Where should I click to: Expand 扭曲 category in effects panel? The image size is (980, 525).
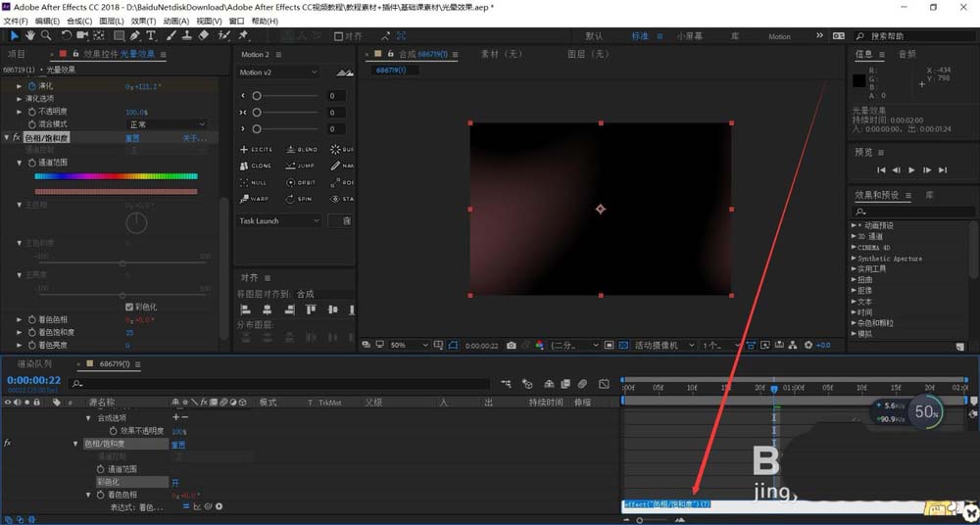(x=854, y=280)
